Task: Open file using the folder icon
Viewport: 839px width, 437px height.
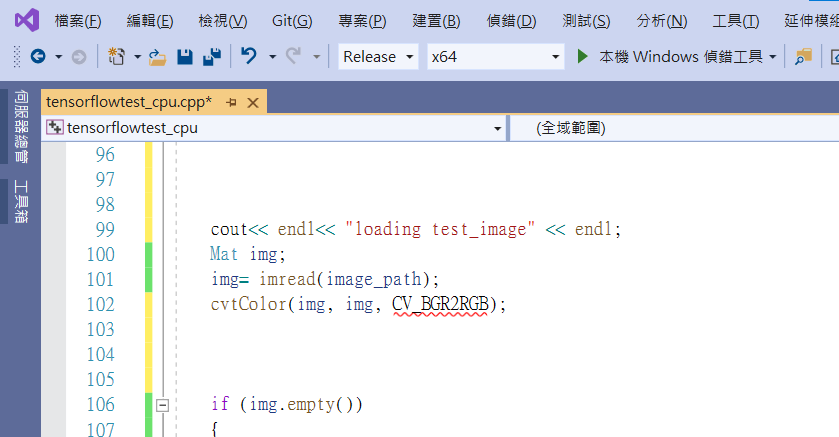Action: coord(157,57)
